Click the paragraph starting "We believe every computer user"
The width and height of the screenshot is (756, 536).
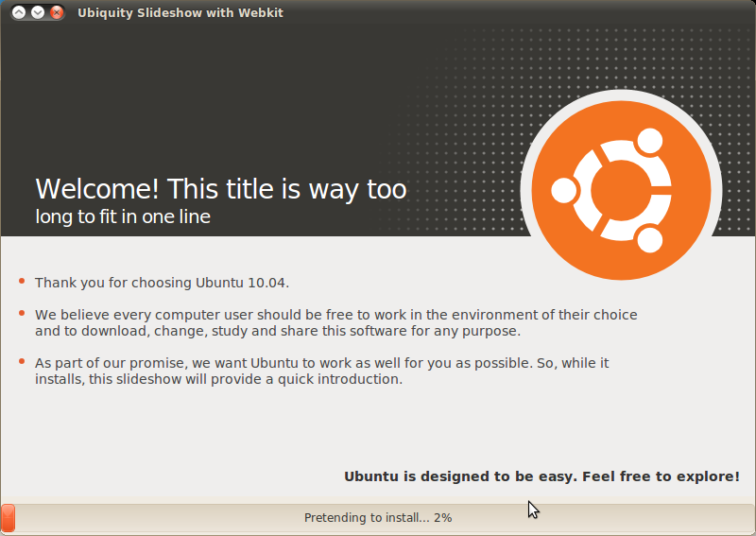[335, 322]
